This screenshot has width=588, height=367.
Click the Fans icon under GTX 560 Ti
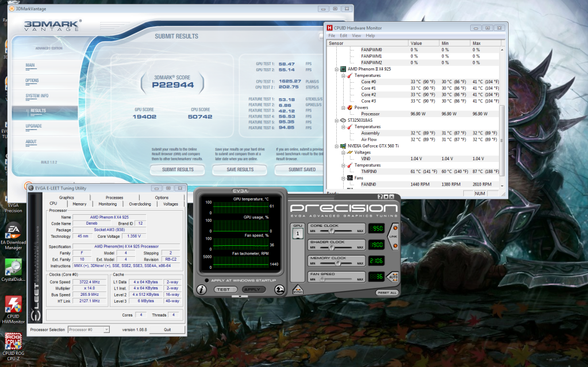[x=349, y=177]
